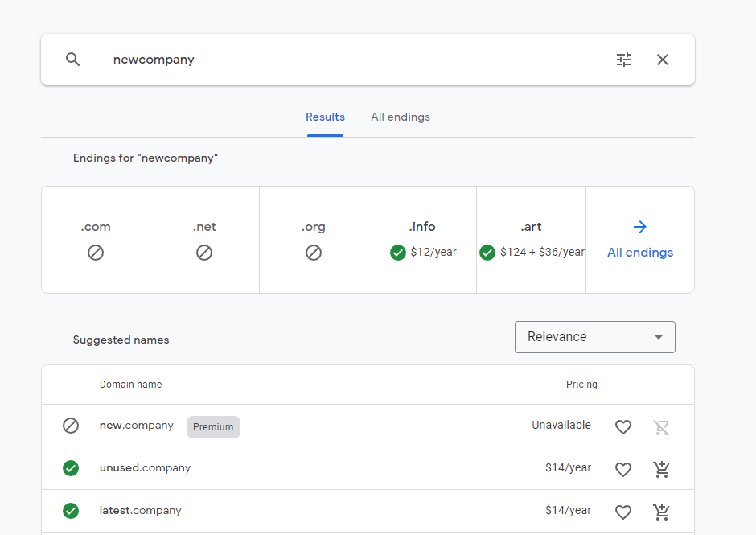This screenshot has height=535, width=756.
Task: Click the All endings arrow link
Action: point(640,240)
